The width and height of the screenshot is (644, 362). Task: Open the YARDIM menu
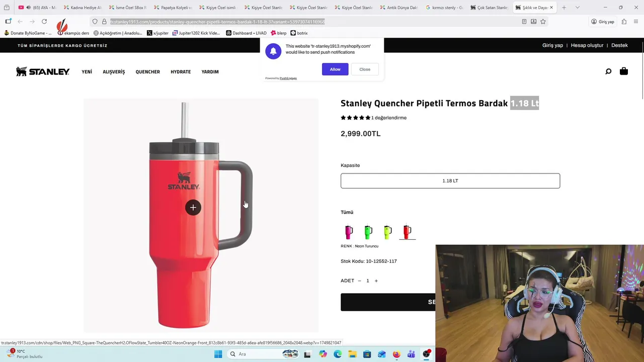click(210, 72)
